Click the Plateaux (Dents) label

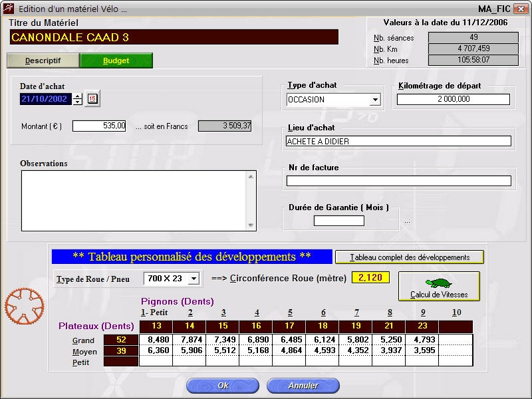tap(96, 326)
